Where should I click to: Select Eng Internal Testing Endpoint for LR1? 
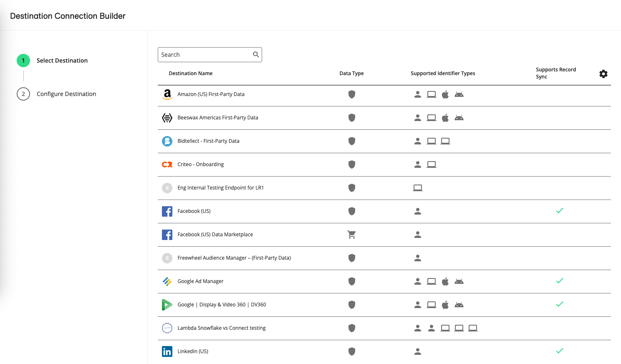click(220, 188)
